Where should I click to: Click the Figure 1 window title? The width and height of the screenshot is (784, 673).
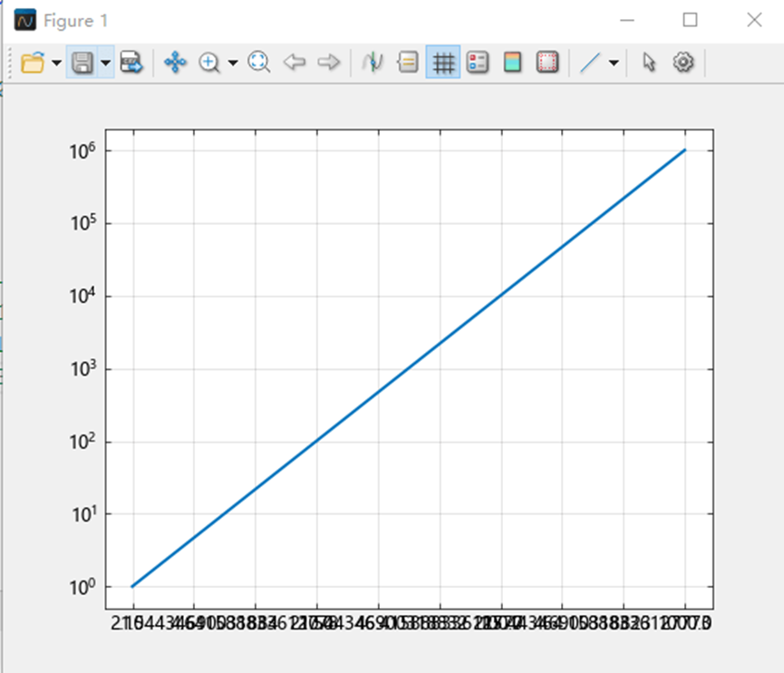(x=75, y=21)
